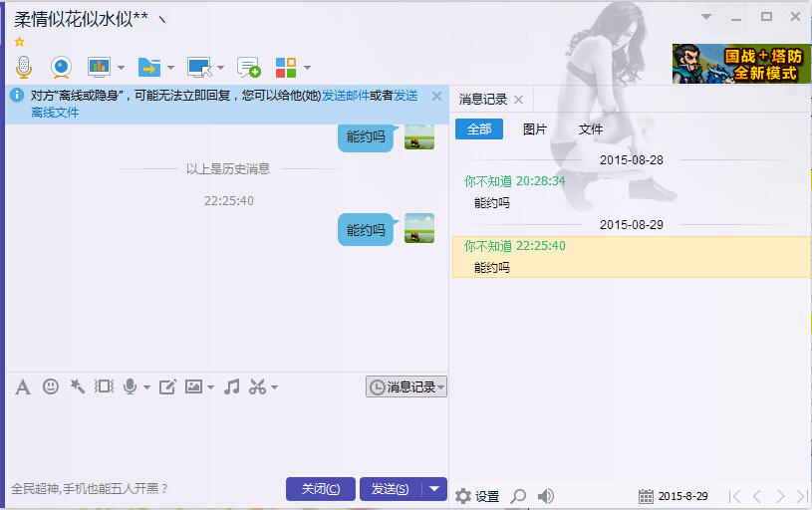Click the 发送(S) button
The width and height of the screenshot is (812, 510).
tap(391, 489)
